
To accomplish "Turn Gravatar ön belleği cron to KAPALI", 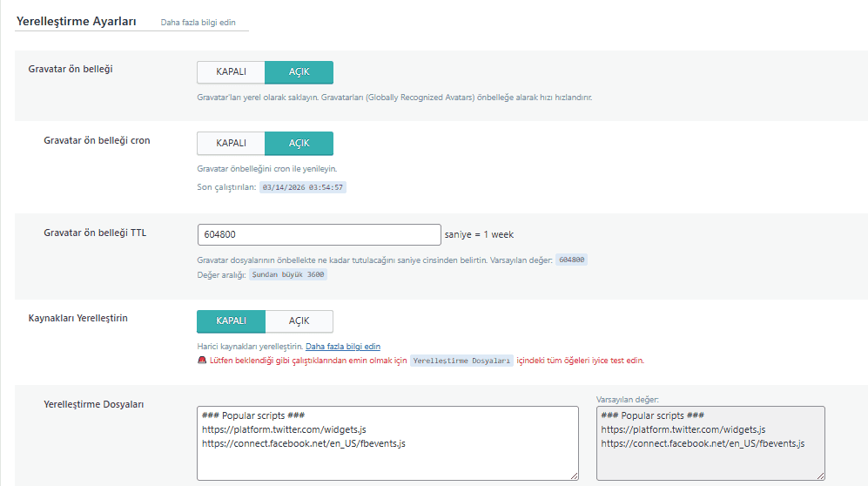I will (231, 143).
